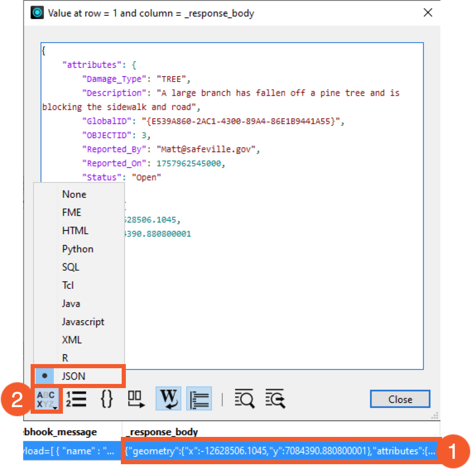This screenshot has height=470, width=476.
Task: Click the dialog's app icon in titlebar
Action: point(37,13)
